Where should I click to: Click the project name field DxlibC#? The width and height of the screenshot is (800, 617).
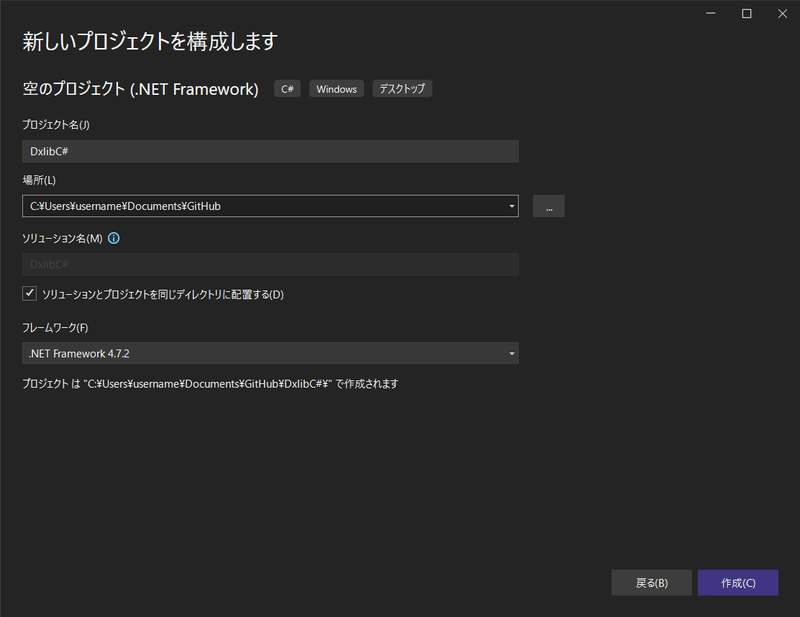click(270, 151)
